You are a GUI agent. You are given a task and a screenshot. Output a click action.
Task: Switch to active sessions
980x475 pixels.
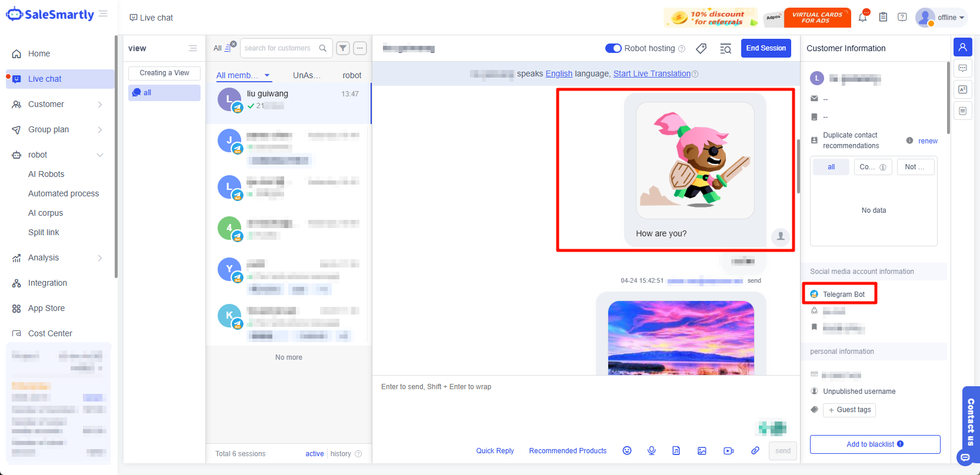314,454
